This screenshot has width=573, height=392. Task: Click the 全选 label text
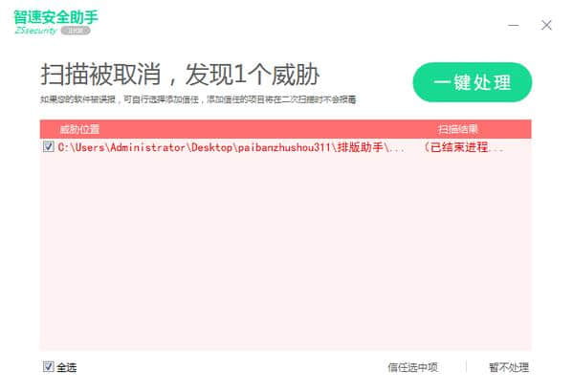tap(67, 367)
